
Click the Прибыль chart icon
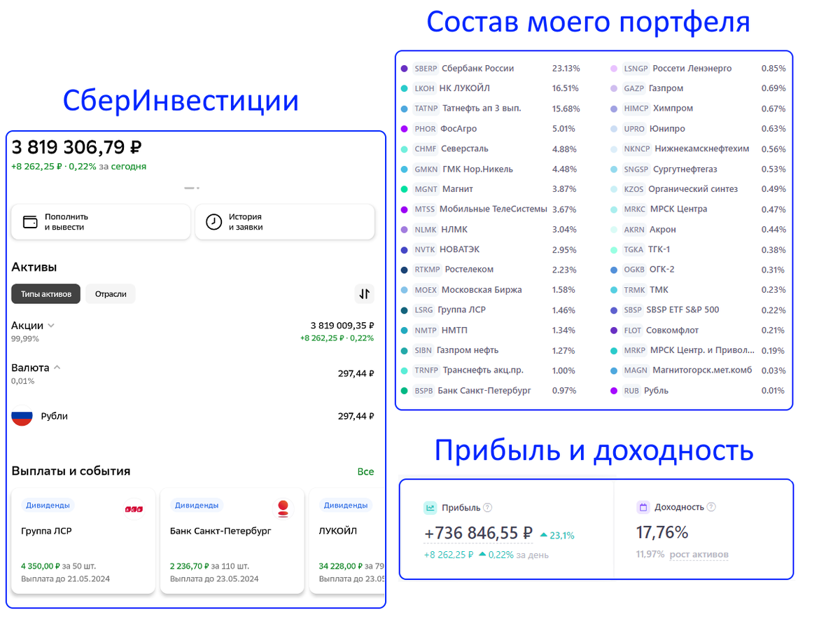[430, 508]
